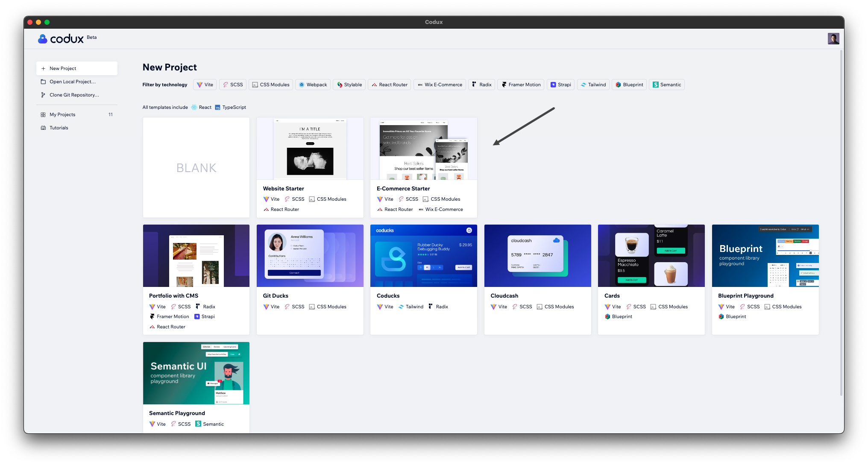868x465 pixels.
Task: Click the Website Starter title text
Action: pyautogui.click(x=284, y=188)
